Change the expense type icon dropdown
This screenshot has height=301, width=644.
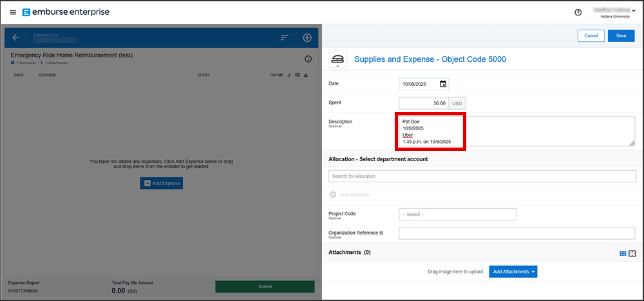pos(337,60)
